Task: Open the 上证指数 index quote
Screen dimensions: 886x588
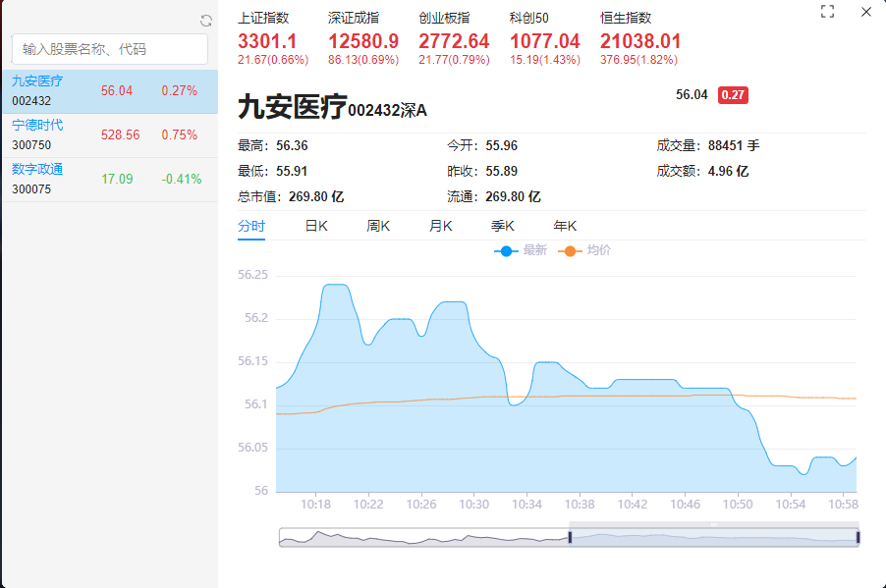Action: coord(265,32)
